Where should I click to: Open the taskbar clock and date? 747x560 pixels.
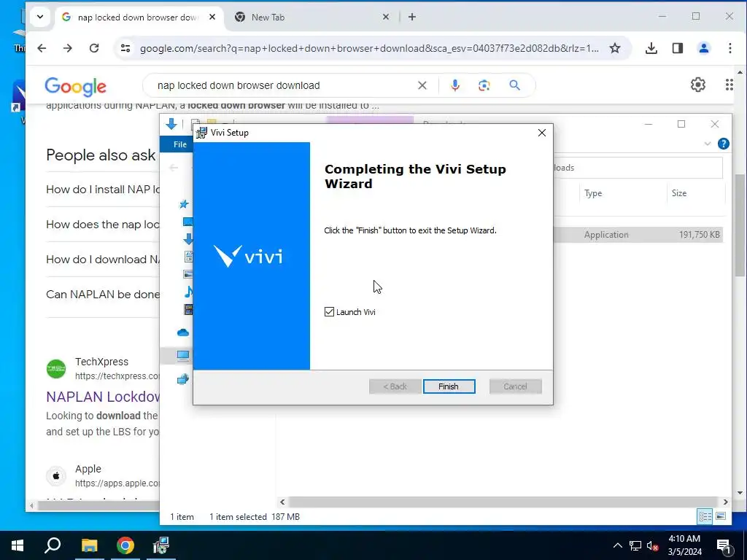pyautogui.click(x=684, y=545)
